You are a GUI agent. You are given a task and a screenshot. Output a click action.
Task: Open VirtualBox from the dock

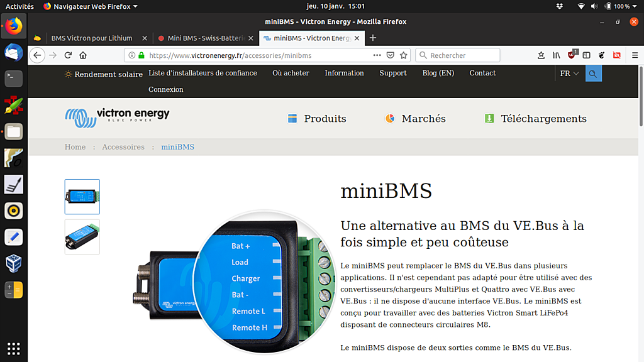point(14,263)
